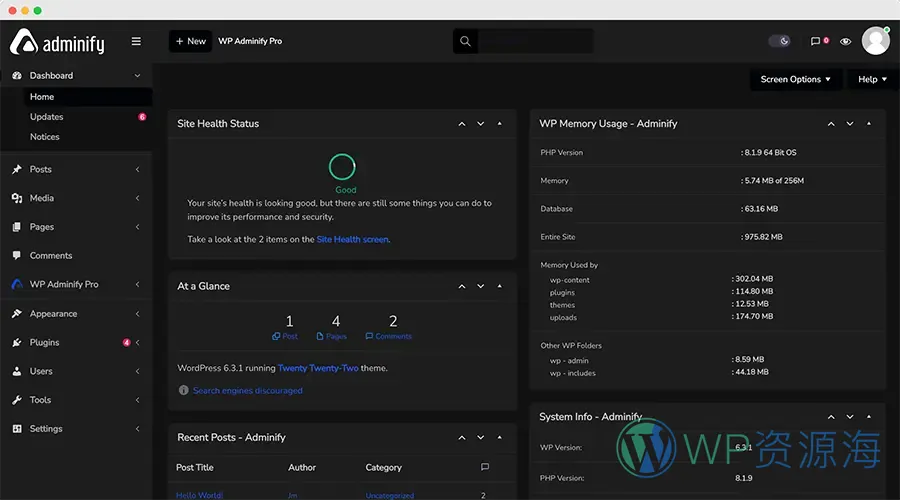Open the Comments menu item
Viewport: 900px width, 500px height.
(51, 255)
